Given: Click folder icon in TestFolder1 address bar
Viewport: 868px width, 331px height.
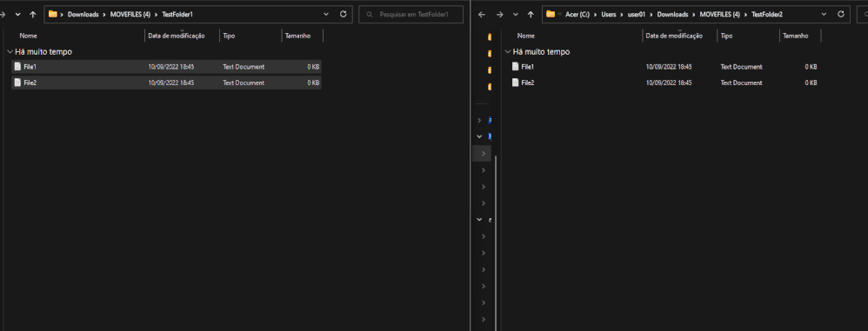Looking at the screenshot, I should (x=52, y=15).
